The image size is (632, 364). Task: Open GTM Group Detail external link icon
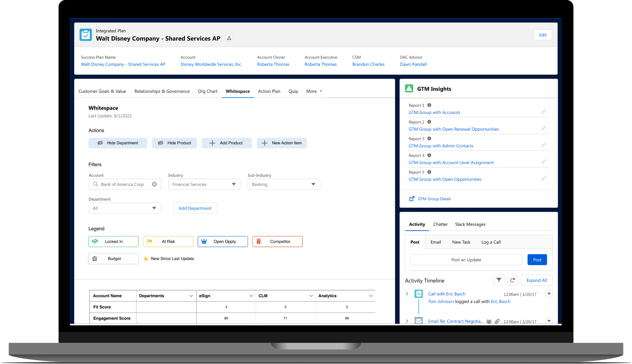(412, 199)
